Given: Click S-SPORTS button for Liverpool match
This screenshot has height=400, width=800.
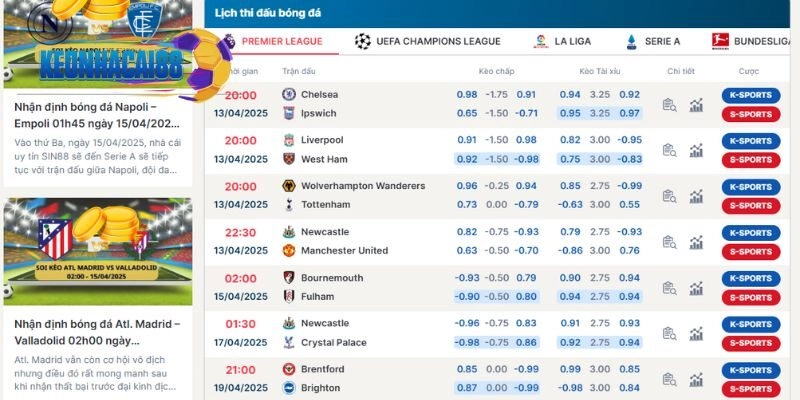Looking at the screenshot, I should [750, 160].
